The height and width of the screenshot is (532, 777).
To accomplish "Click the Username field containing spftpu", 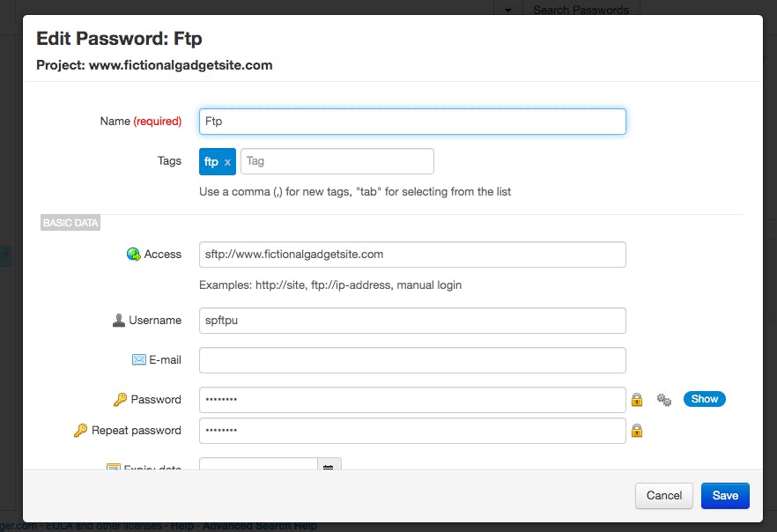I will pyautogui.click(x=412, y=321).
